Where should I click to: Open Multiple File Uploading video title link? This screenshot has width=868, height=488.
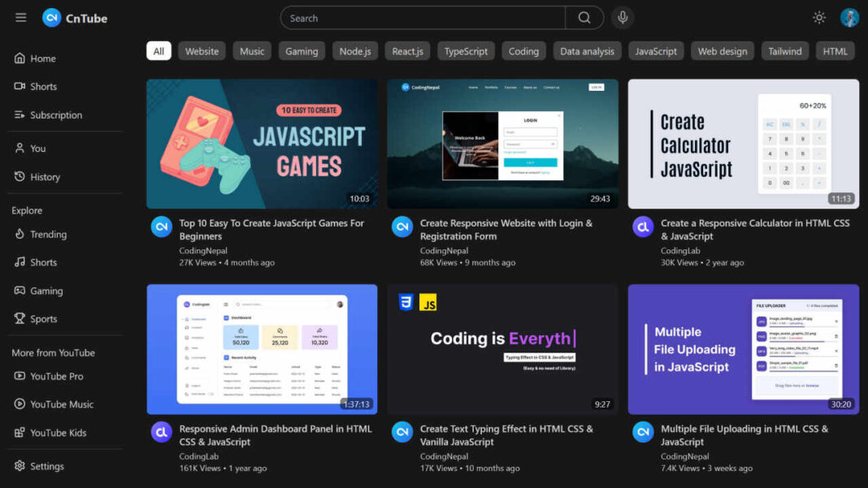click(744, 435)
